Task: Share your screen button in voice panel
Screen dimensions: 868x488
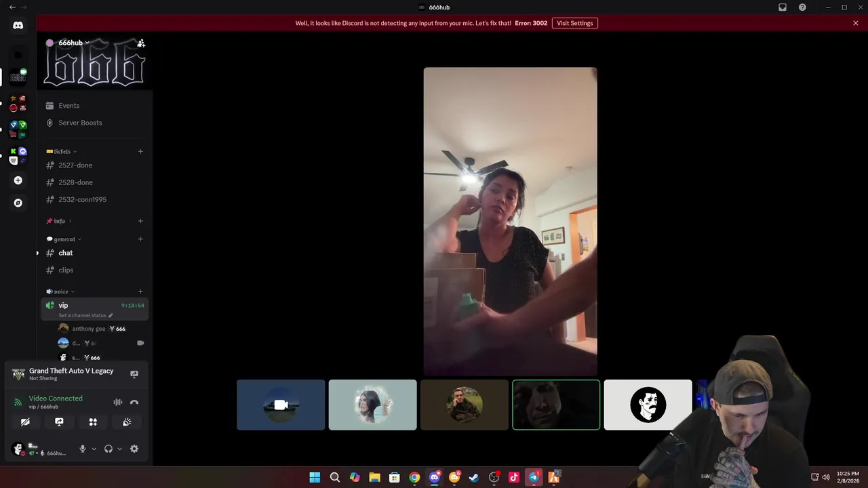Action: click(x=59, y=422)
